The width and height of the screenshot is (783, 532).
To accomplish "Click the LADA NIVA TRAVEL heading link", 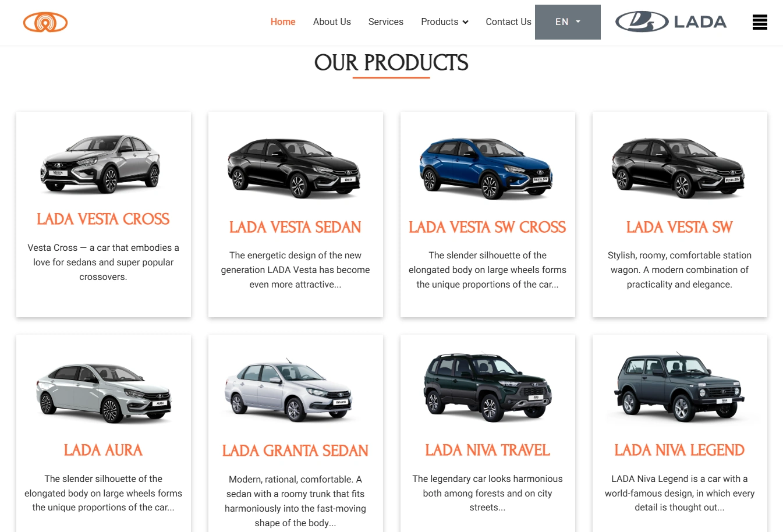I will pos(487,450).
